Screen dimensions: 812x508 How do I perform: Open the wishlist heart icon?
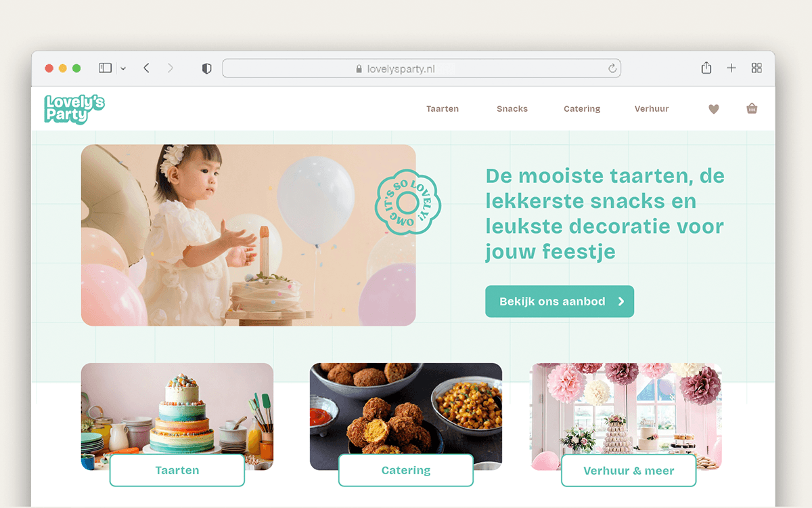pyautogui.click(x=713, y=108)
